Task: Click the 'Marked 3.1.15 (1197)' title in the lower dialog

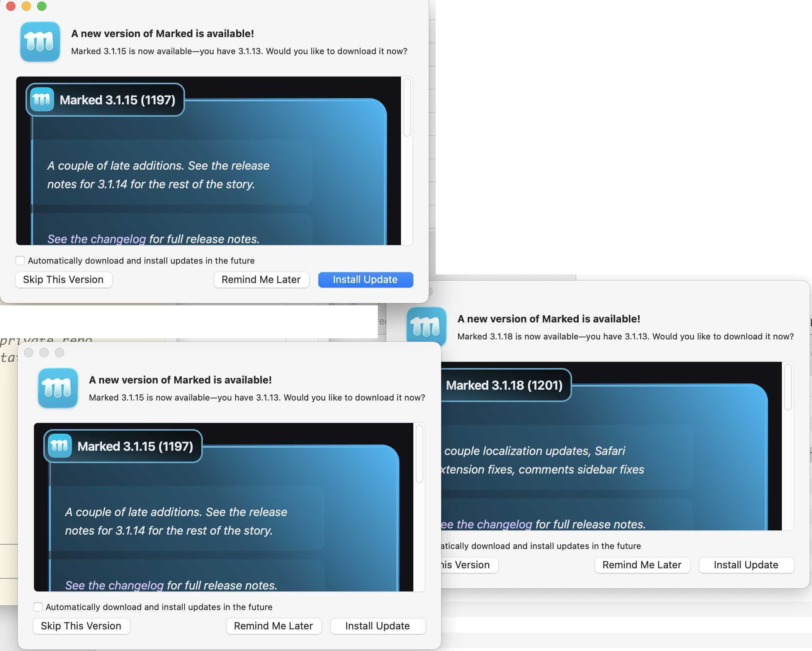Action: (x=135, y=446)
